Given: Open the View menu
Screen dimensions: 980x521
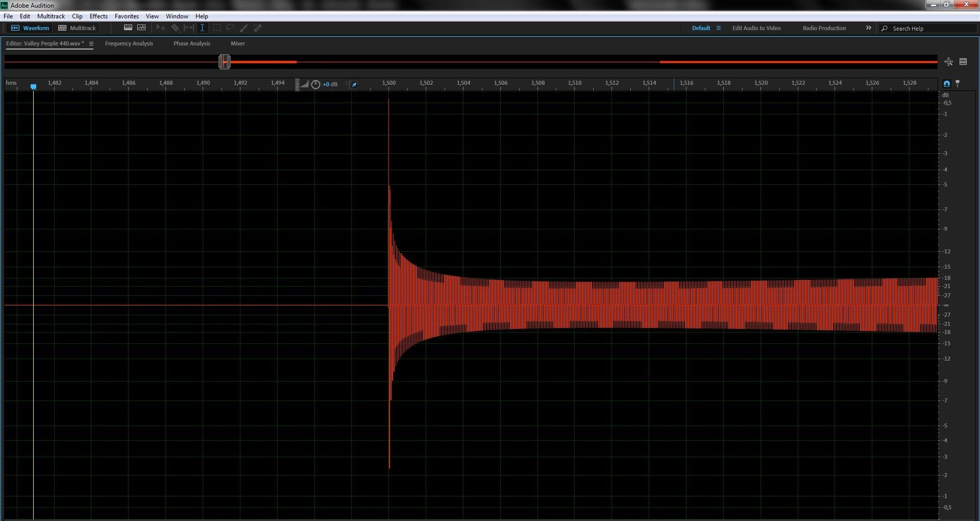Looking at the screenshot, I should tap(152, 16).
